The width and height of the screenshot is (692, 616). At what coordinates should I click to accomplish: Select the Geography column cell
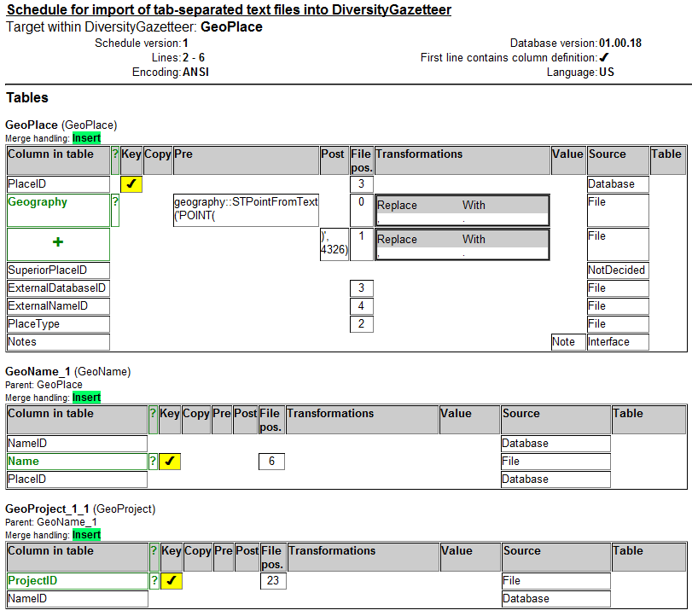tap(58, 210)
